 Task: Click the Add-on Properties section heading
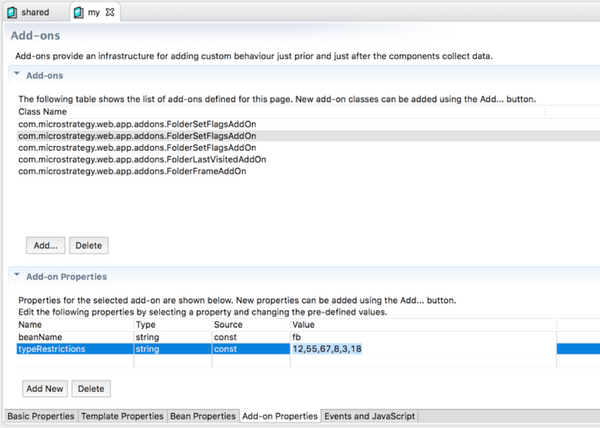(x=67, y=277)
